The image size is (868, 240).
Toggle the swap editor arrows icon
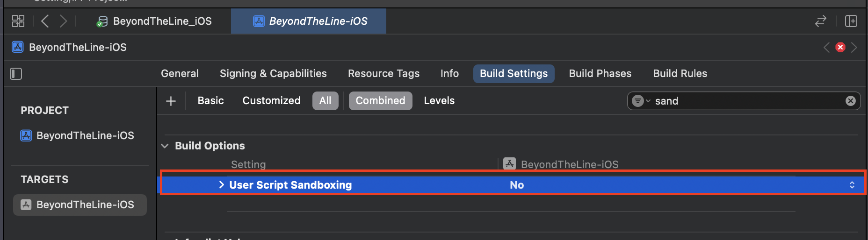821,21
